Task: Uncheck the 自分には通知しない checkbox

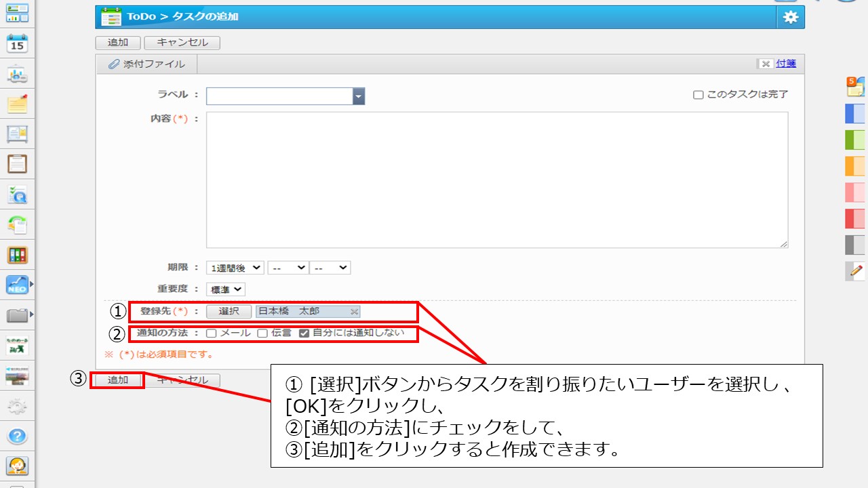Action: click(304, 333)
